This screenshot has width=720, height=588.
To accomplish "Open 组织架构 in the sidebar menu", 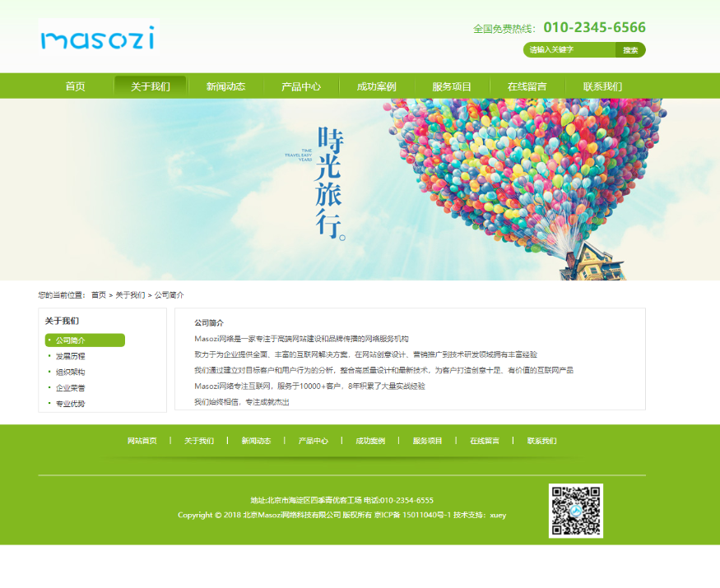I will point(70,373).
